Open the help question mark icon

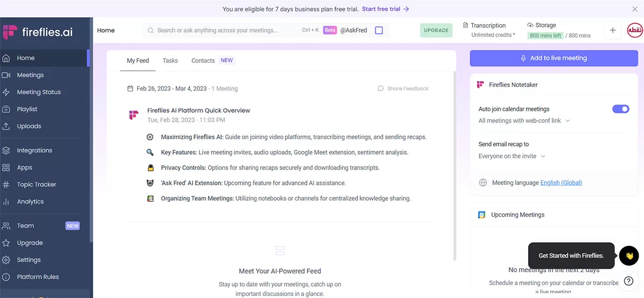click(x=628, y=281)
